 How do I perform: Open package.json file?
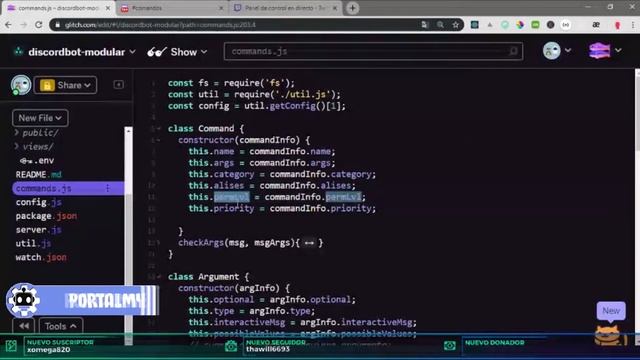pos(46,216)
